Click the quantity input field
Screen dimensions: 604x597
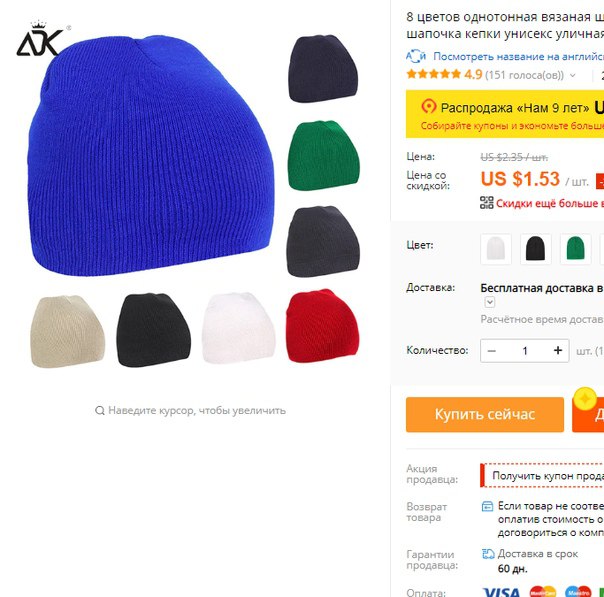click(x=525, y=351)
